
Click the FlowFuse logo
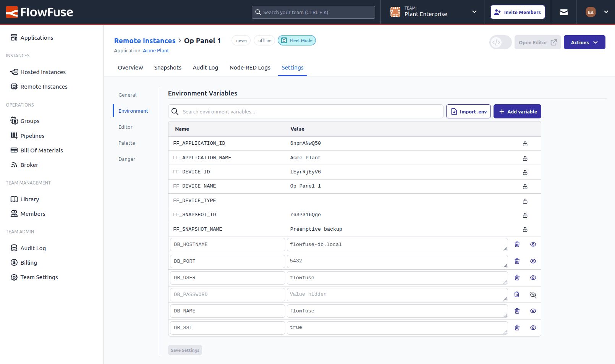point(38,12)
